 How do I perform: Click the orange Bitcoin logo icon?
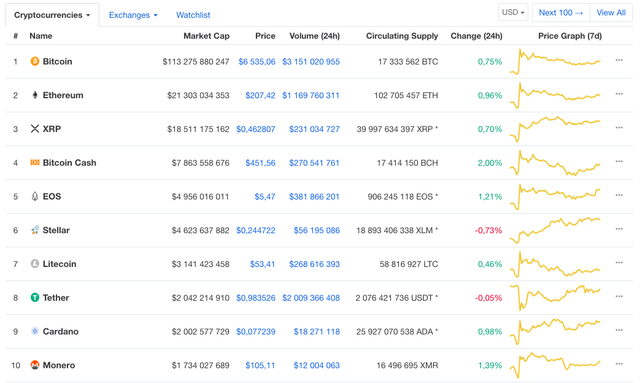(x=35, y=61)
